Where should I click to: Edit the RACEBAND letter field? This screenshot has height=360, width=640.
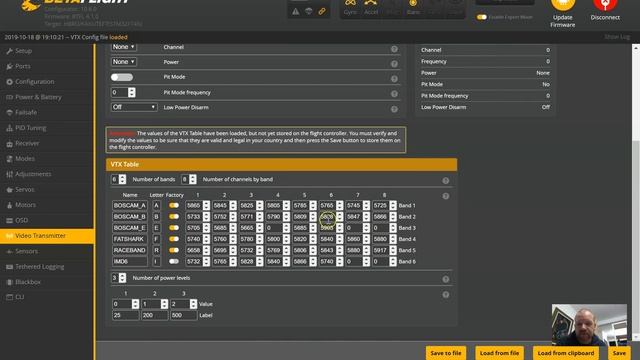(x=156, y=250)
